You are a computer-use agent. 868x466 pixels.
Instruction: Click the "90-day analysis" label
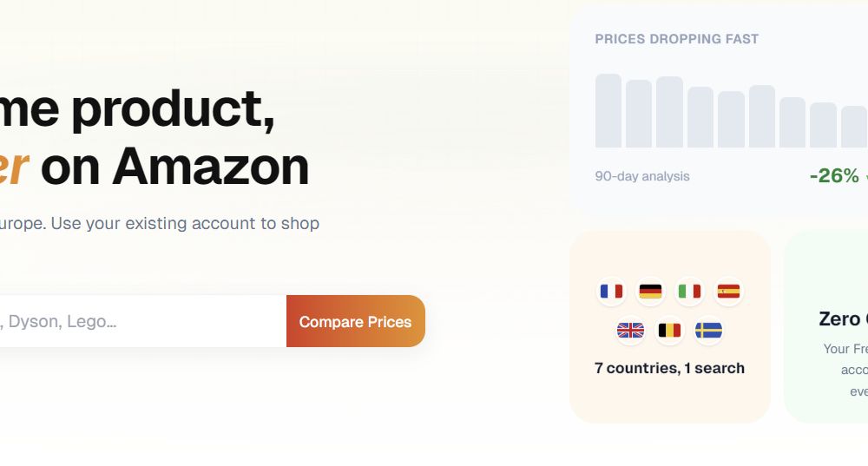tap(642, 176)
